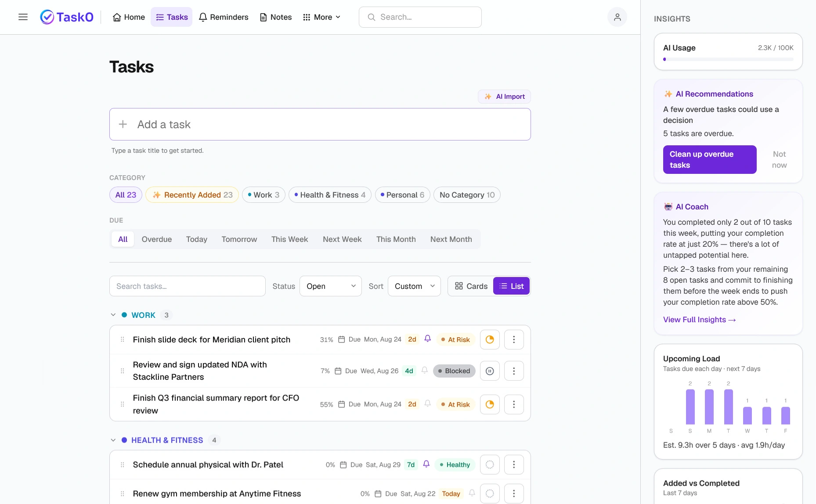Open more options for Dr. Patel physical task
This screenshot has height=504, width=816.
[514, 464]
